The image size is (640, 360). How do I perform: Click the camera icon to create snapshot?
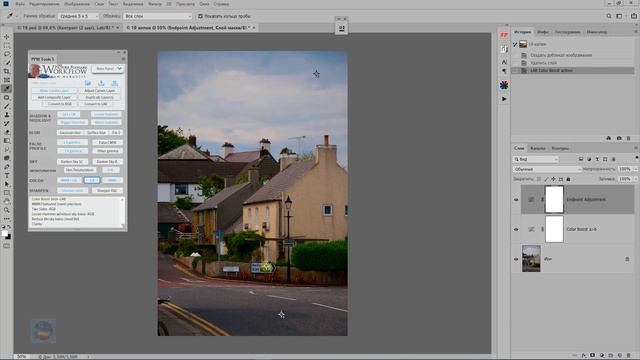click(x=619, y=138)
